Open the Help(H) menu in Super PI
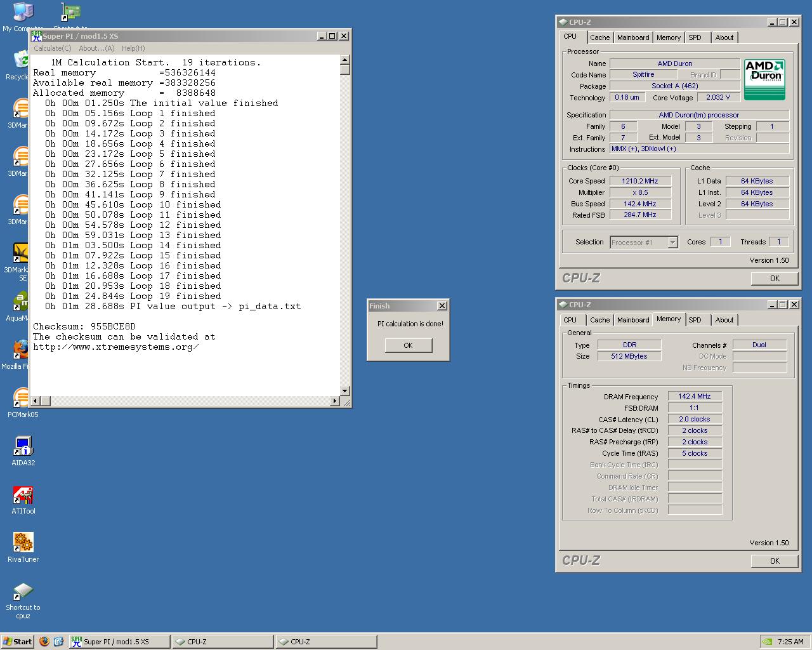Screen dimensions: 812x650 tap(133, 48)
